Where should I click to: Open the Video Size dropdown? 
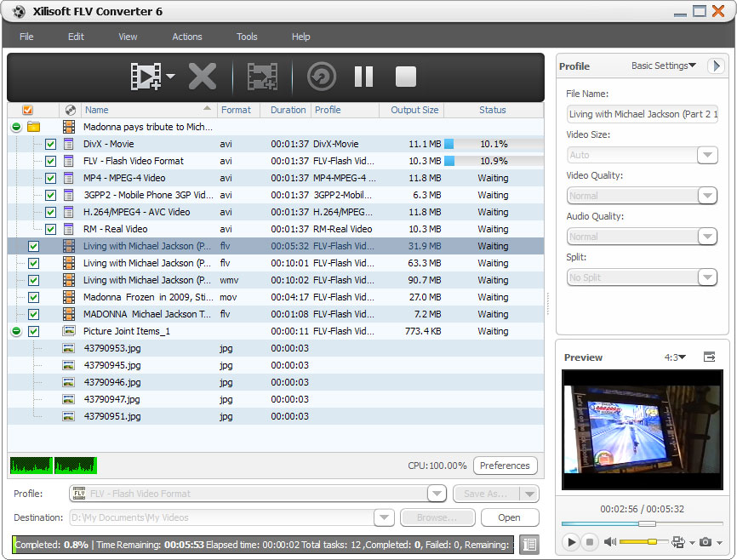tap(707, 155)
